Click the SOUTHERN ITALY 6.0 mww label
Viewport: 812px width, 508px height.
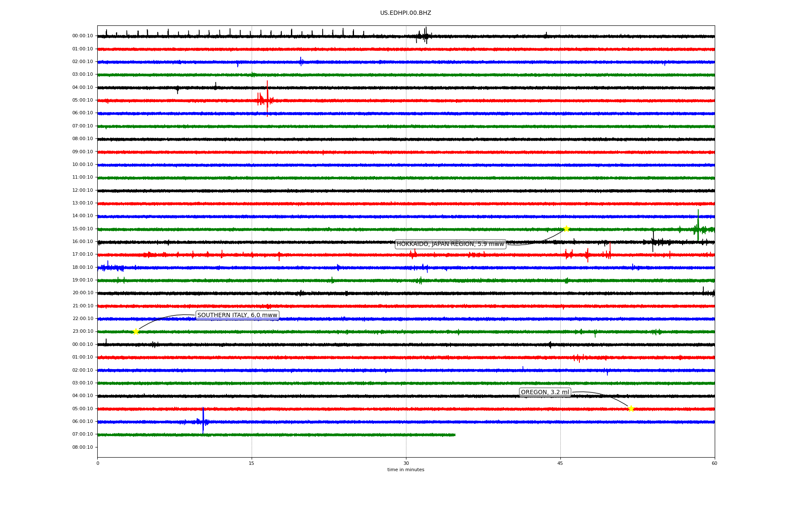coord(237,315)
